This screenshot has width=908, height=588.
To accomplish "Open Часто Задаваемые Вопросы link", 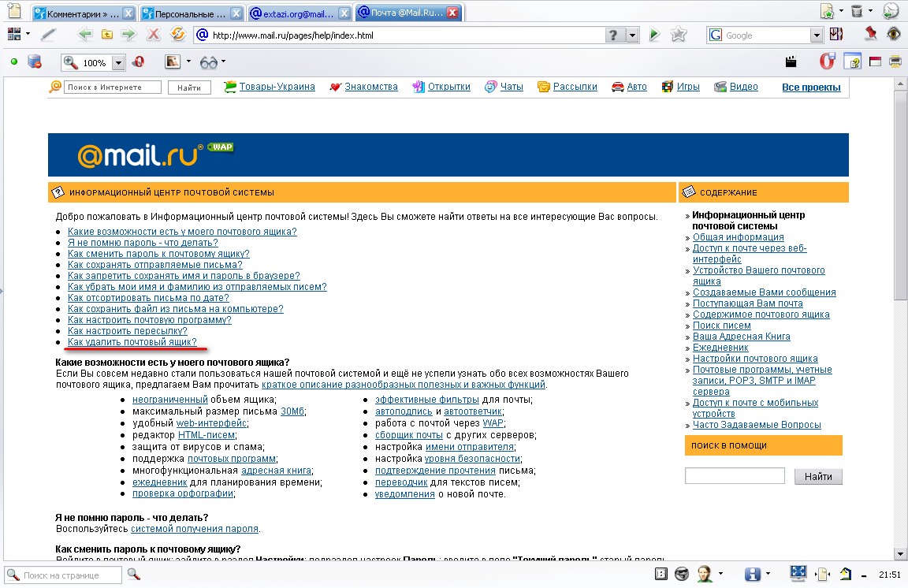I will pyautogui.click(x=757, y=425).
